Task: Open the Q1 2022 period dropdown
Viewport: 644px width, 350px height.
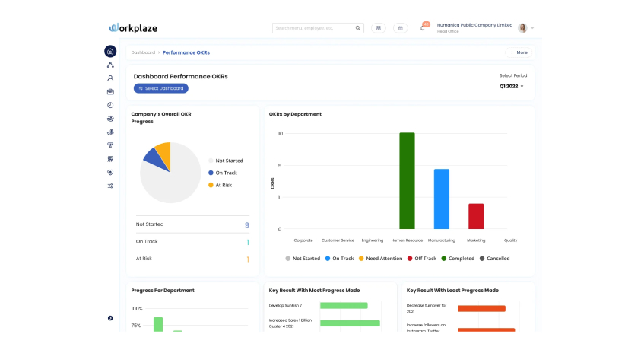Action: (x=512, y=87)
